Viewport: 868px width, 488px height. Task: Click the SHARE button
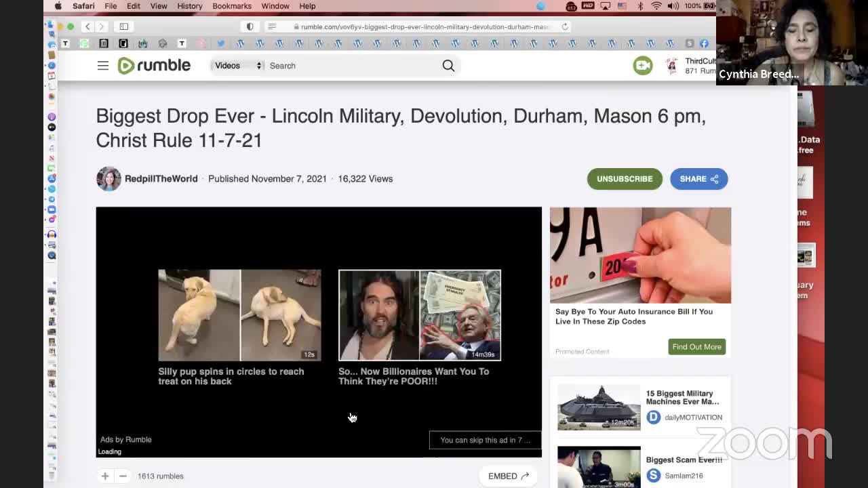coord(698,179)
